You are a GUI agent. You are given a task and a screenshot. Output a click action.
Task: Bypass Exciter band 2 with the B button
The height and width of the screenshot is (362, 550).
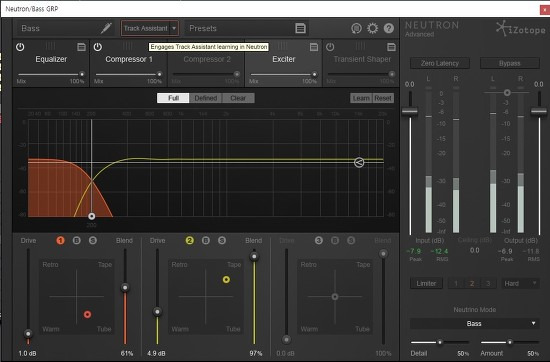206,240
